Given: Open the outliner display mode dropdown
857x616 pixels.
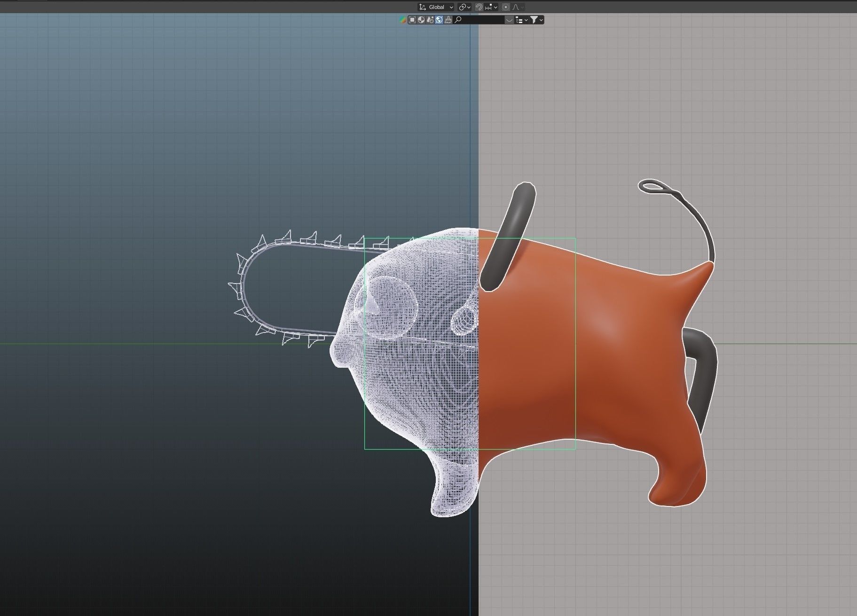Looking at the screenshot, I should [x=521, y=20].
